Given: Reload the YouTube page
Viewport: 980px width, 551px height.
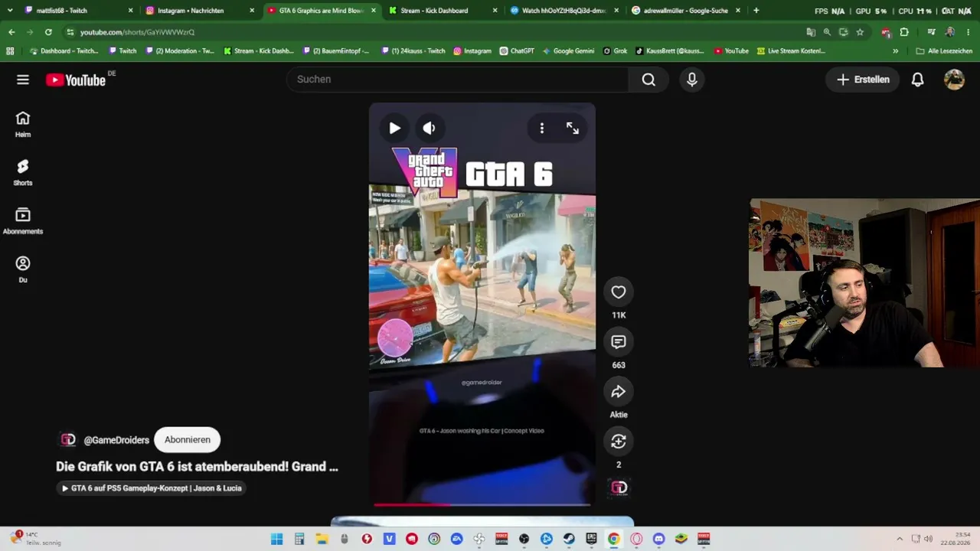Looking at the screenshot, I should pyautogui.click(x=48, y=32).
